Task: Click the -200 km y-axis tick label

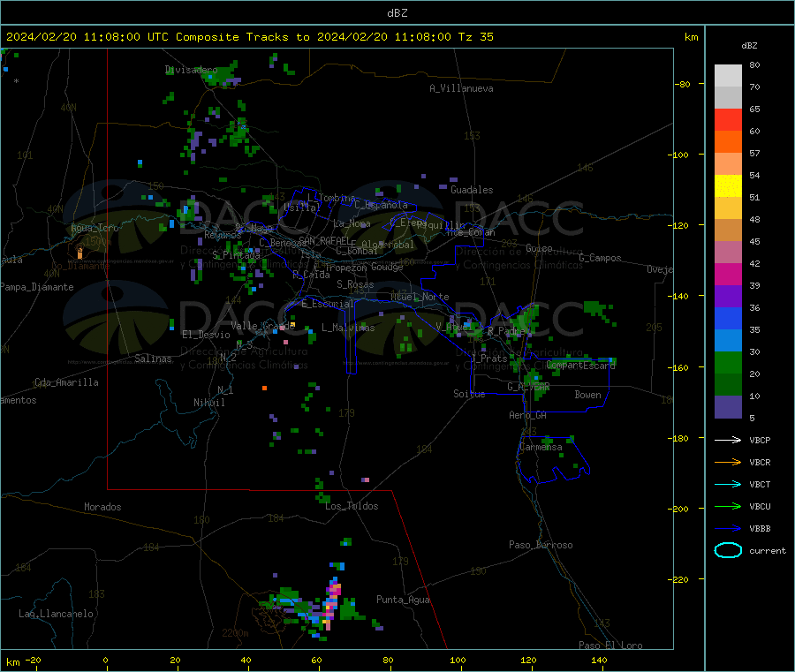Action: [x=678, y=509]
